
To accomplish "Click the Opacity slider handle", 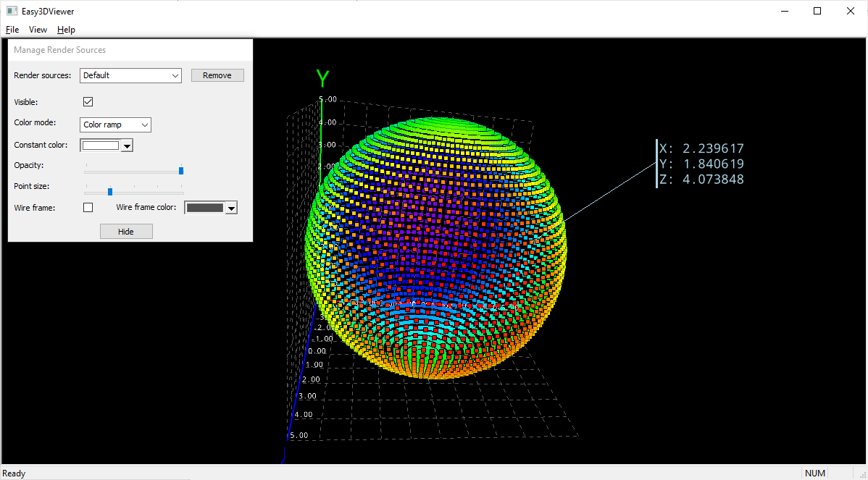I will pos(181,170).
